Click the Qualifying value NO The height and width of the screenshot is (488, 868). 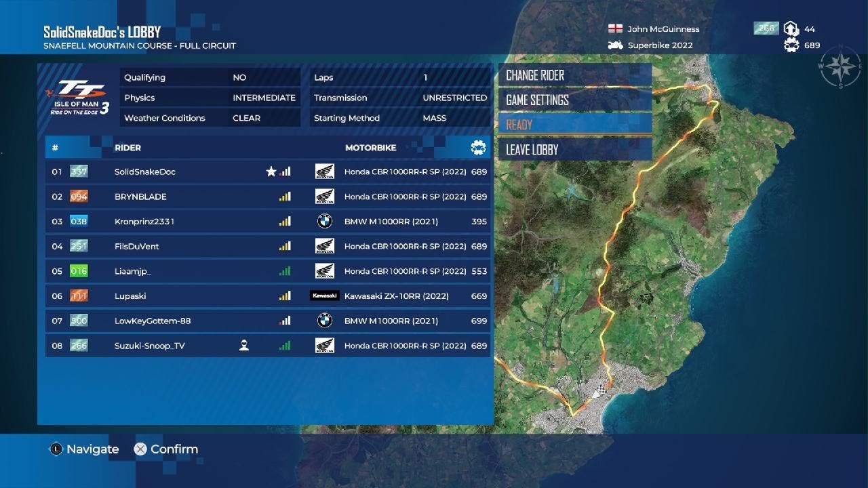(239, 77)
